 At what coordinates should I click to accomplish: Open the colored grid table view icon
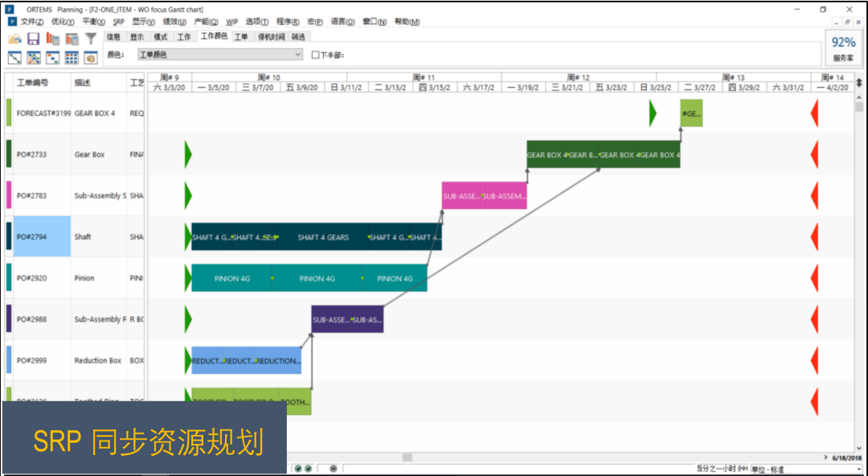[x=72, y=58]
